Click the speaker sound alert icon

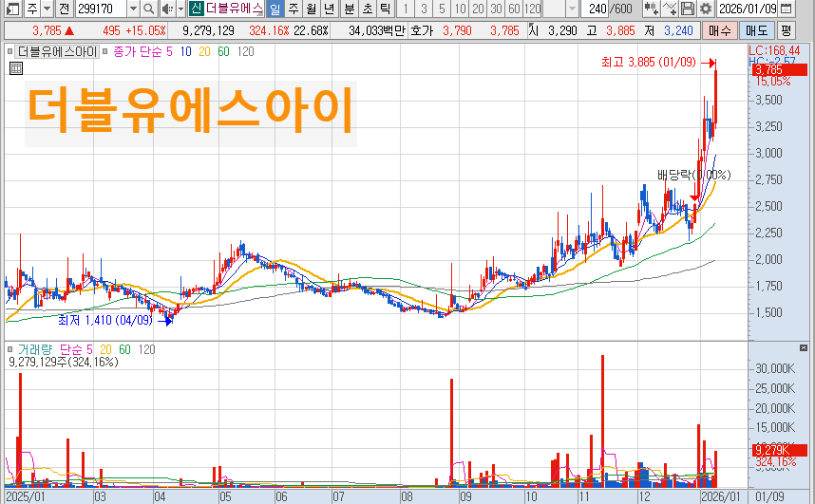167,9
